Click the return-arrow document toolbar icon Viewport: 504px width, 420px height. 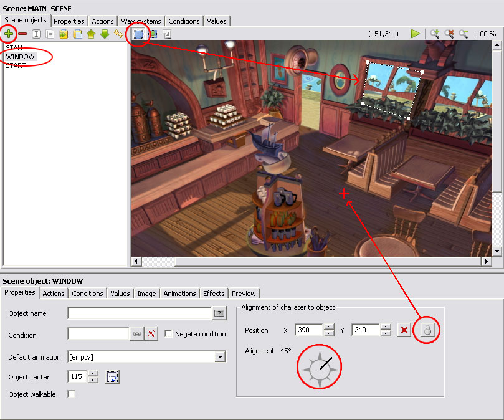(x=167, y=34)
